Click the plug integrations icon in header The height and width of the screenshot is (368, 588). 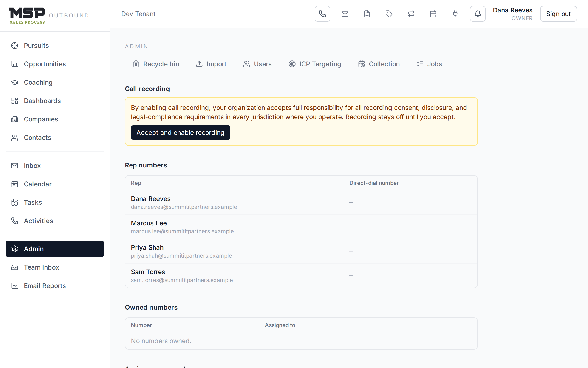coord(455,14)
